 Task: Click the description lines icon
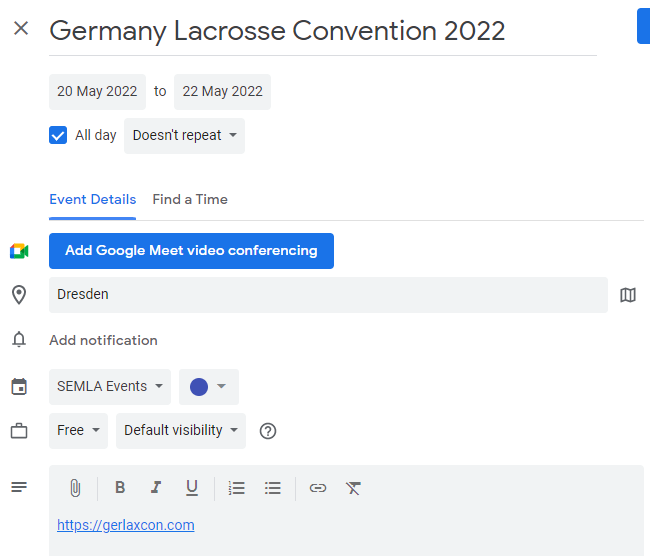(x=19, y=487)
